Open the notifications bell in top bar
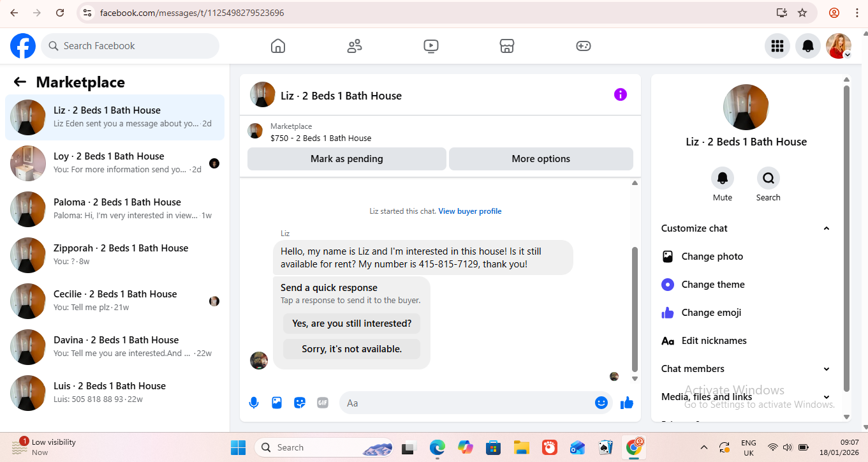The width and height of the screenshot is (868, 462). pos(808,46)
